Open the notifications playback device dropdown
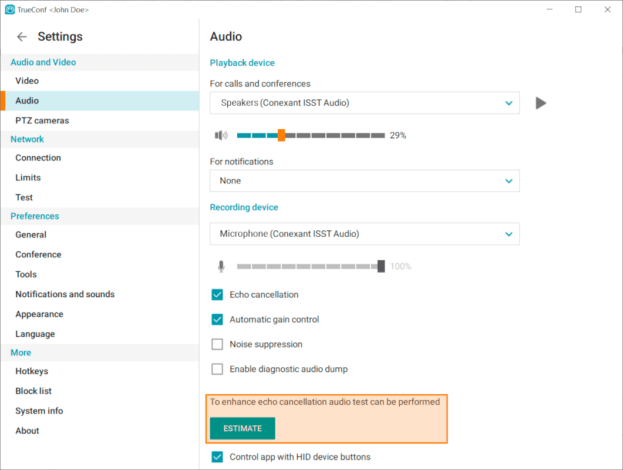623x470 pixels. pos(364,181)
